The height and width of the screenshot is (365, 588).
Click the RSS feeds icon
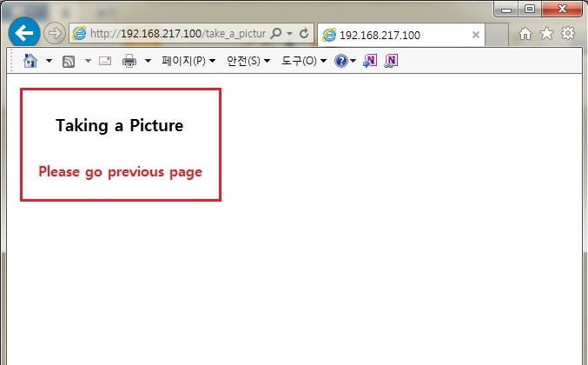point(69,61)
